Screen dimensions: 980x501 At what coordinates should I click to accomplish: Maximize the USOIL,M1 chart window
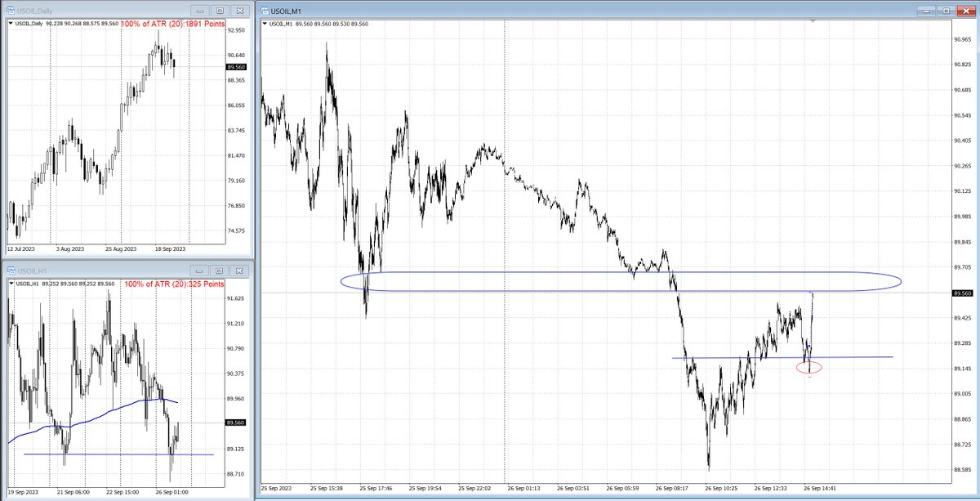[947, 11]
